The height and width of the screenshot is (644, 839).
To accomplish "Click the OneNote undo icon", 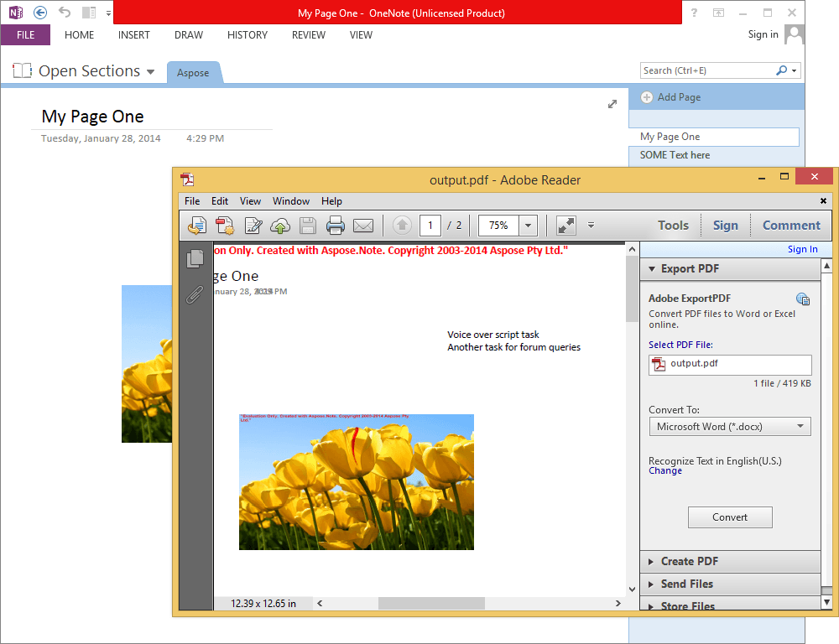I will pyautogui.click(x=65, y=12).
